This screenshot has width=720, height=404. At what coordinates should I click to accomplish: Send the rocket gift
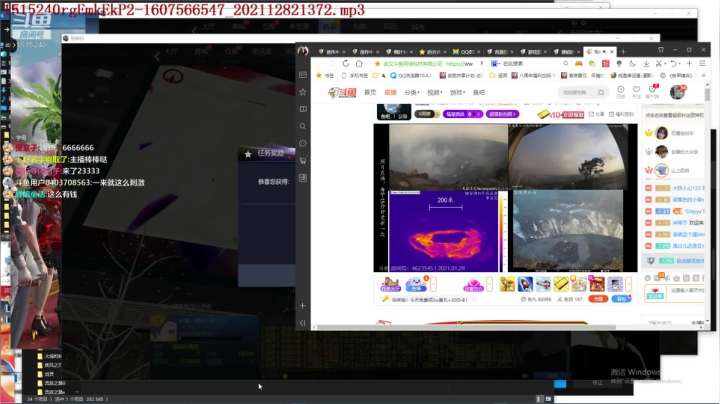[525, 284]
